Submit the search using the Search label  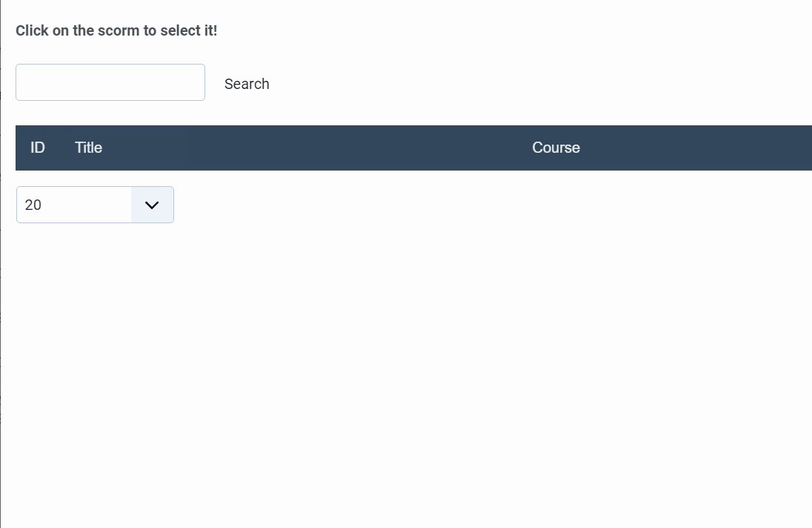tap(247, 84)
